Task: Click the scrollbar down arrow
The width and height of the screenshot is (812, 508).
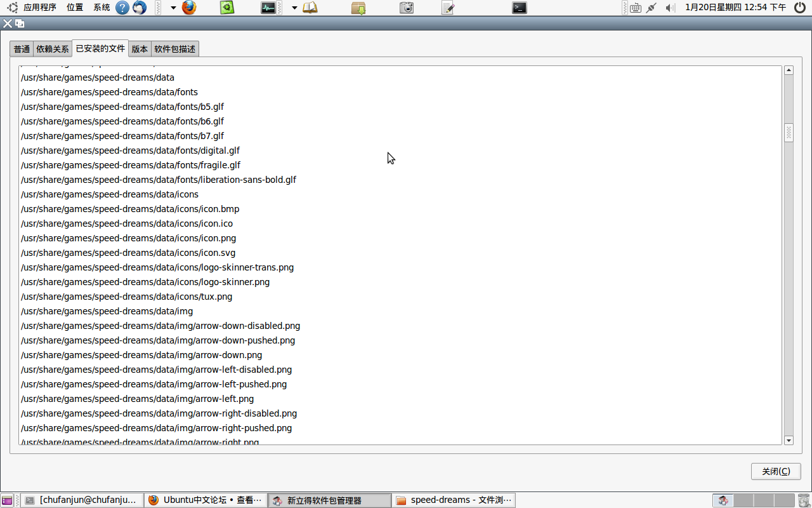Action: click(789, 440)
